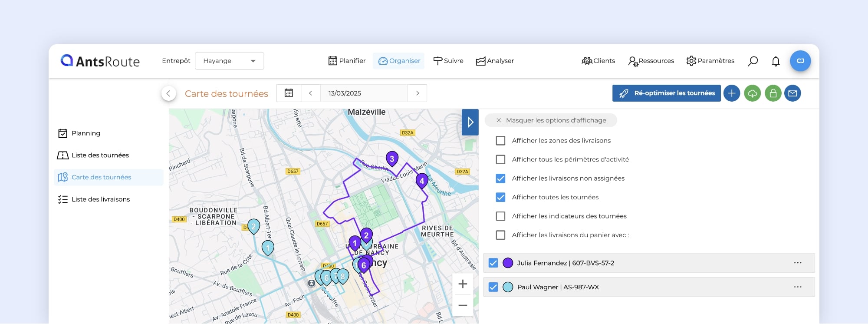Click purple map marker number 3
This screenshot has width=868, height=324.
pyautogui.click(x=392, y=159)
